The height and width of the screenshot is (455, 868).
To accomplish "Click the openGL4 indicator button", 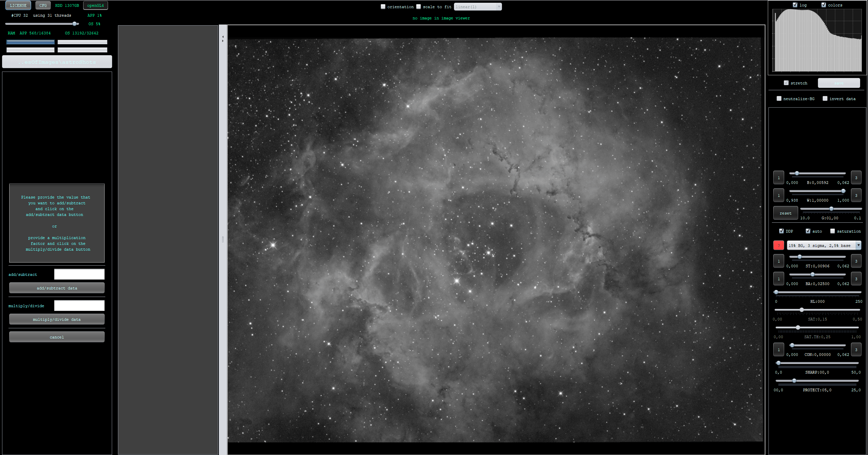I will point(95,5).
